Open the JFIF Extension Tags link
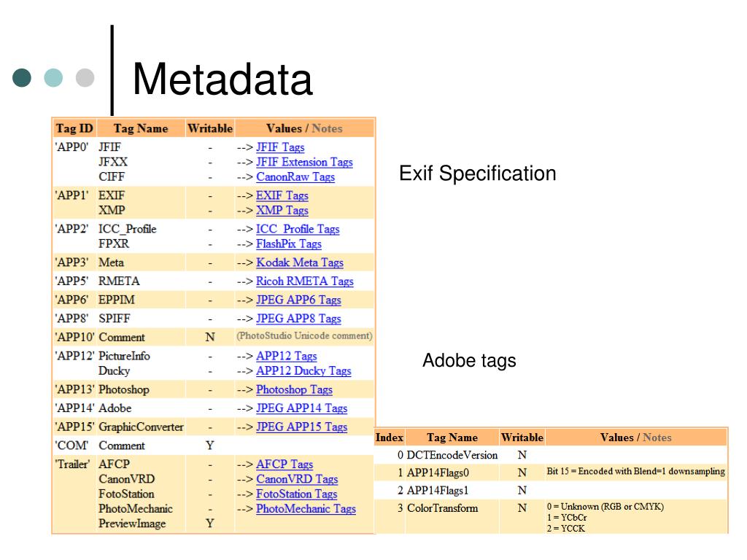747x560 pixels. click(304, 162)
